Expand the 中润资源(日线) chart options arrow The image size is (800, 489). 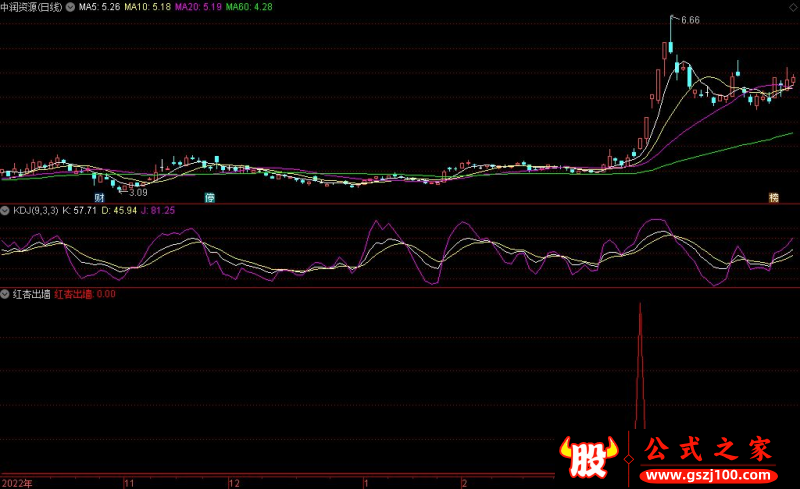pos(70,7)
